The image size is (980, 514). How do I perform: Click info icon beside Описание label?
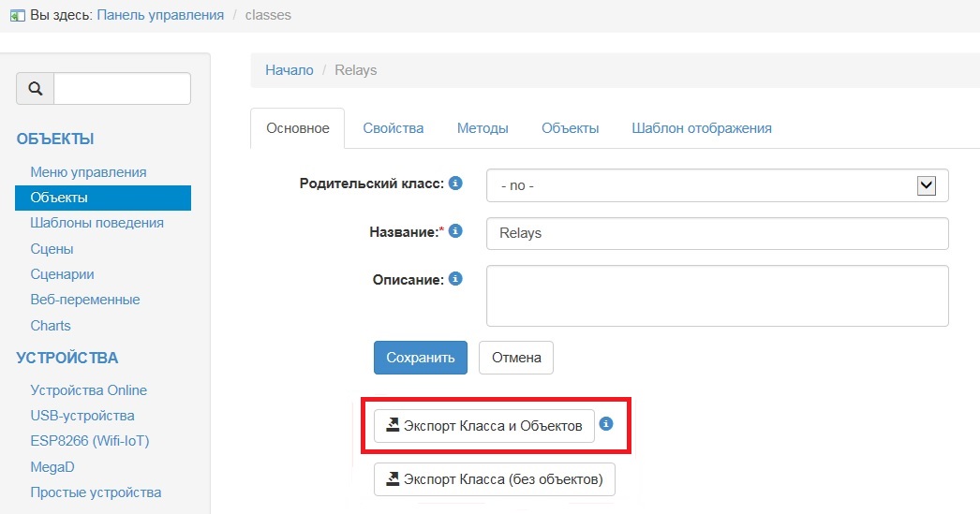tap(455, 279)
